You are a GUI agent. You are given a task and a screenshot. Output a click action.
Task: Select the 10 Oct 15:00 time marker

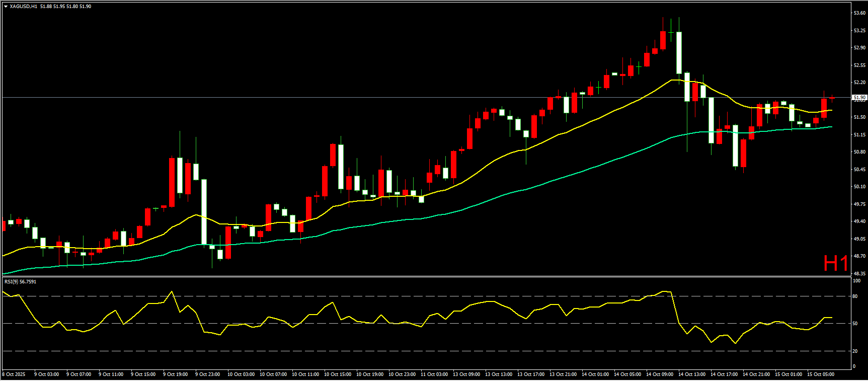(337, 374)
